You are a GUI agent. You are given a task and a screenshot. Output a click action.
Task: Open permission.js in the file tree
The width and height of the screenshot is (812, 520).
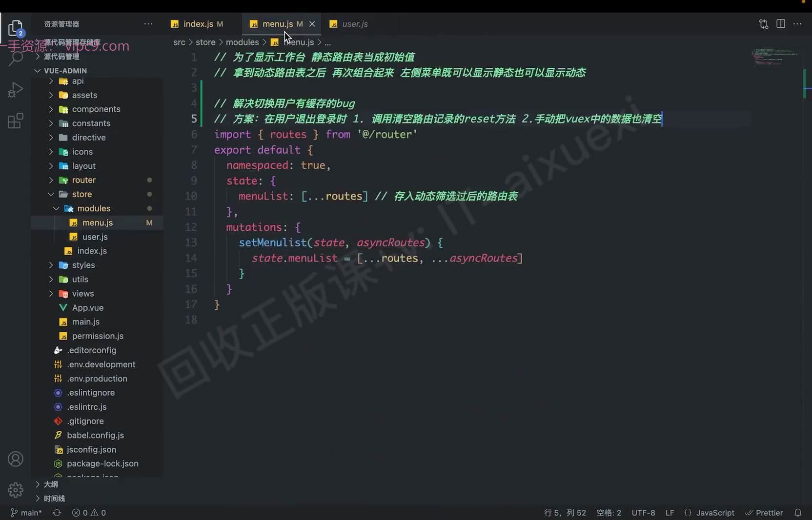(x=98, y=336)
